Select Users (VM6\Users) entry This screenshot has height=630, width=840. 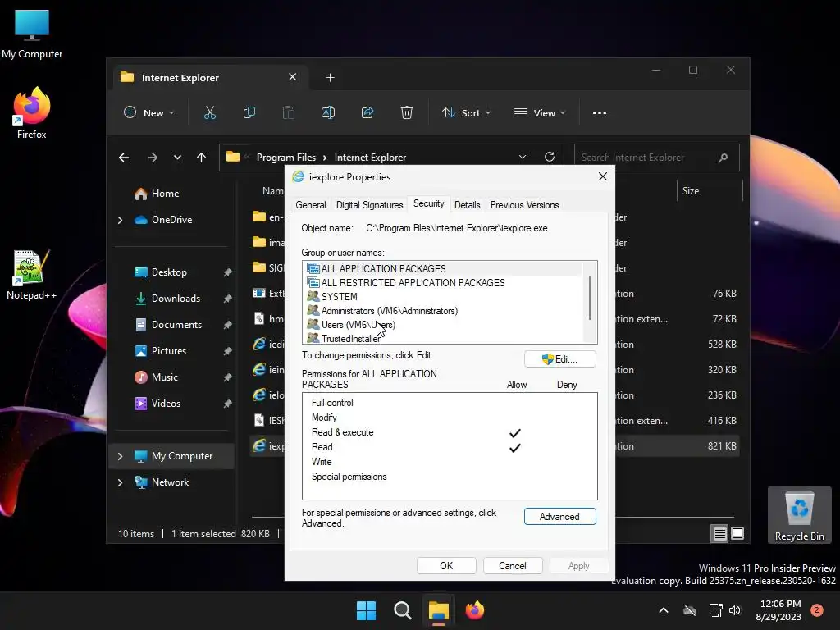[x=443, y=325]
